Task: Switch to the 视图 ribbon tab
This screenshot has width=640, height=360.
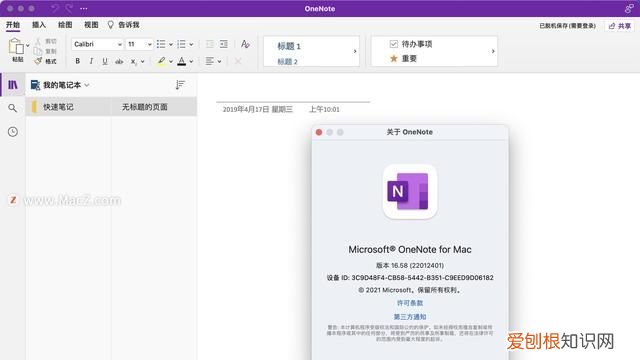Action: [91, 25]
